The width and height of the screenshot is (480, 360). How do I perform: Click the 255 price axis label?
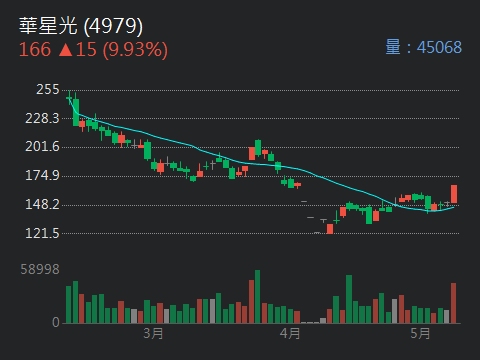coord(48,89)
